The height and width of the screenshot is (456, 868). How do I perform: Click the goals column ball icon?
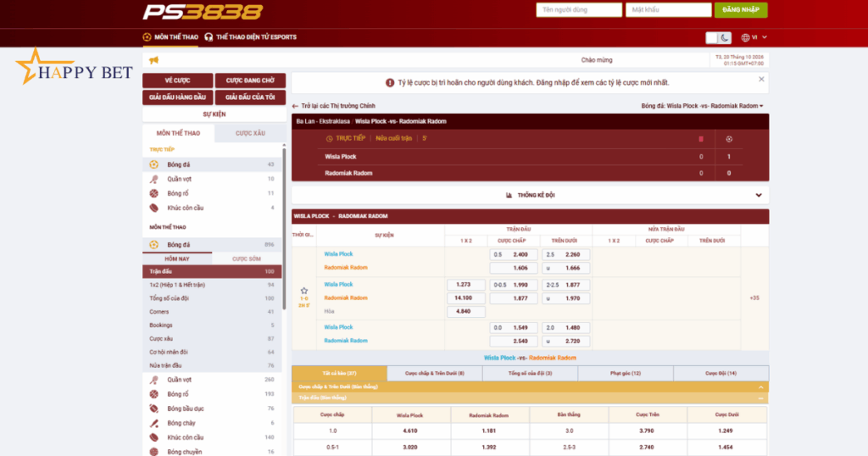728,139
